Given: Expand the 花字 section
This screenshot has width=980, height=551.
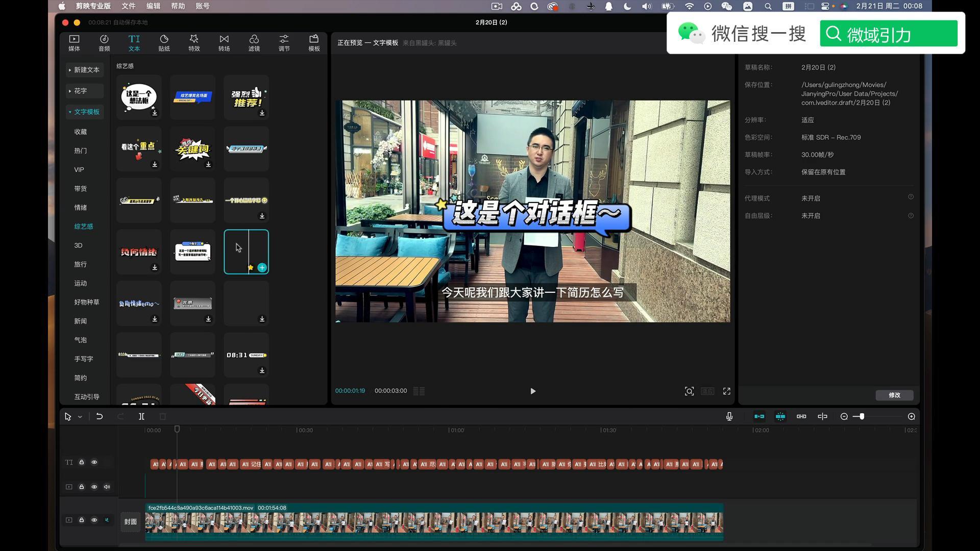Looking at the screenshot, I should click(85, 91).
